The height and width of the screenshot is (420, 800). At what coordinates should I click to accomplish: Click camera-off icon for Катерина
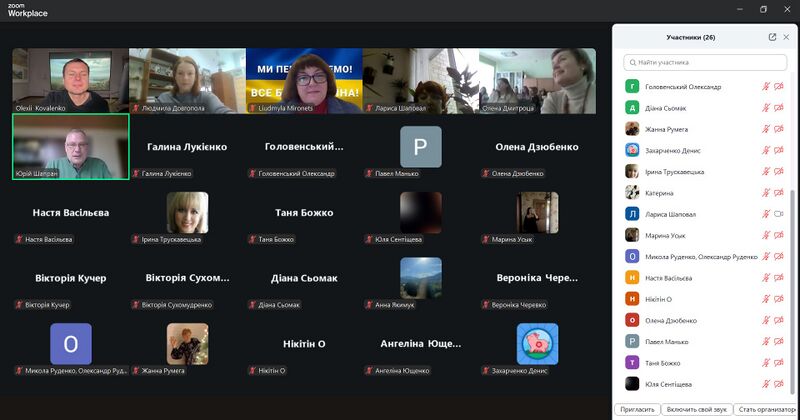point(779,193)
